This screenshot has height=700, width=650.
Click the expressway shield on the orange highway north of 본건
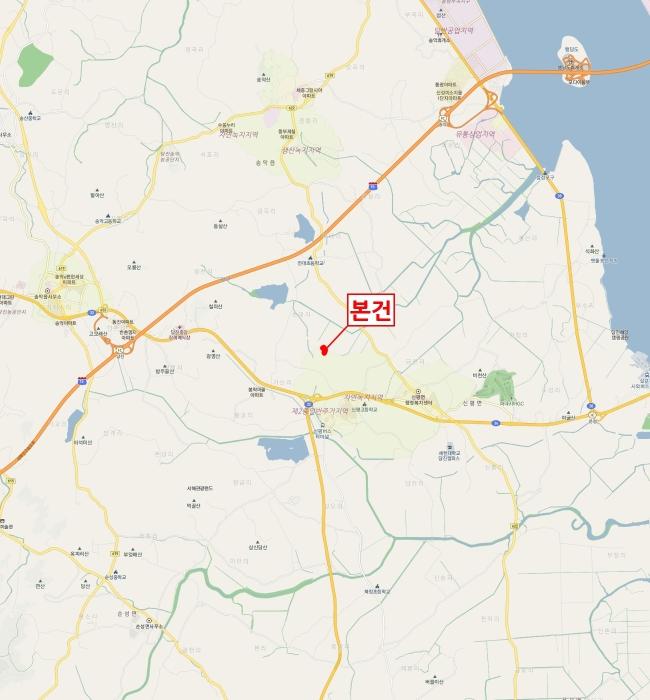tap(373, 186)
